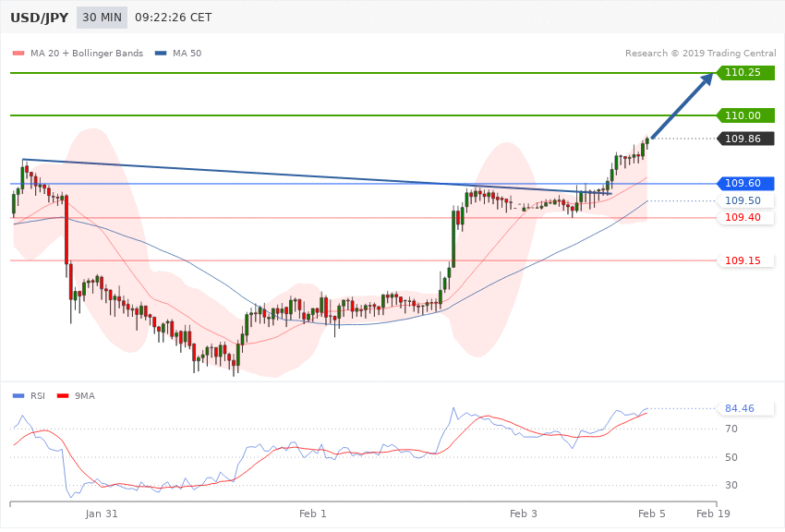785x532 pixels.
Task: Click the Jan 31 date axis label
Action: tap(102, 514)
